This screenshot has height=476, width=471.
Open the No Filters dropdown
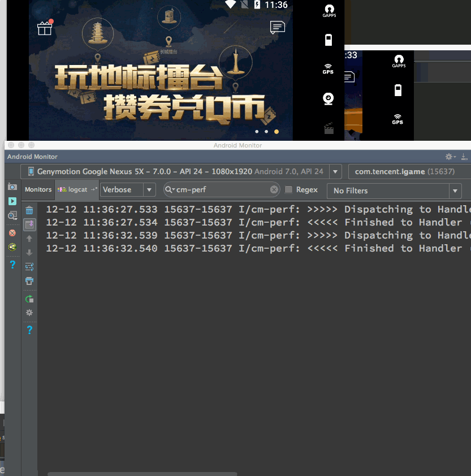394,191
